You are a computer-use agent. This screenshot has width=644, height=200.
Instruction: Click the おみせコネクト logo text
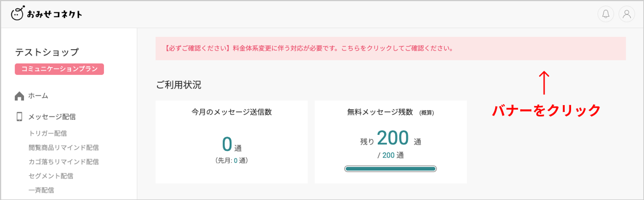[x=54, y=15]
